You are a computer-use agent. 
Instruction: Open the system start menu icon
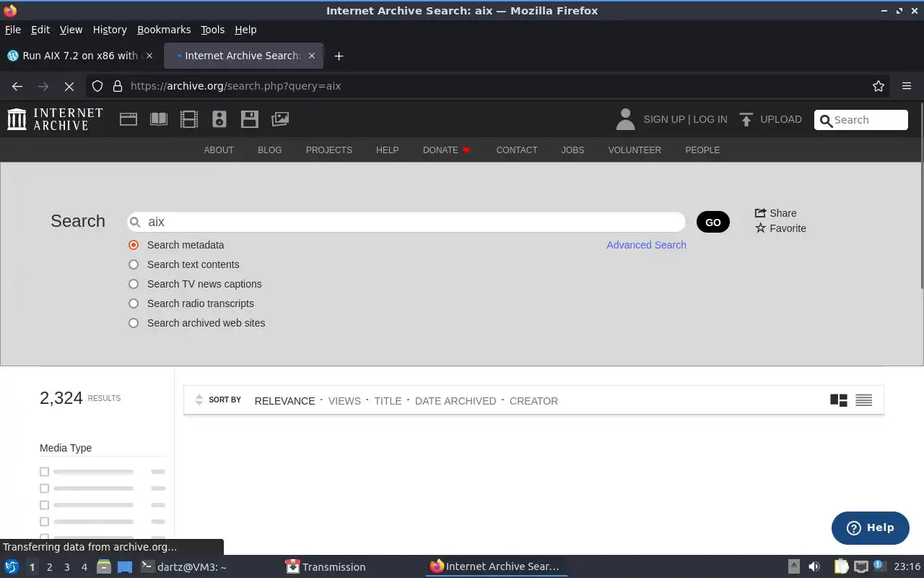pyautogui.click(x=12, y=567)
